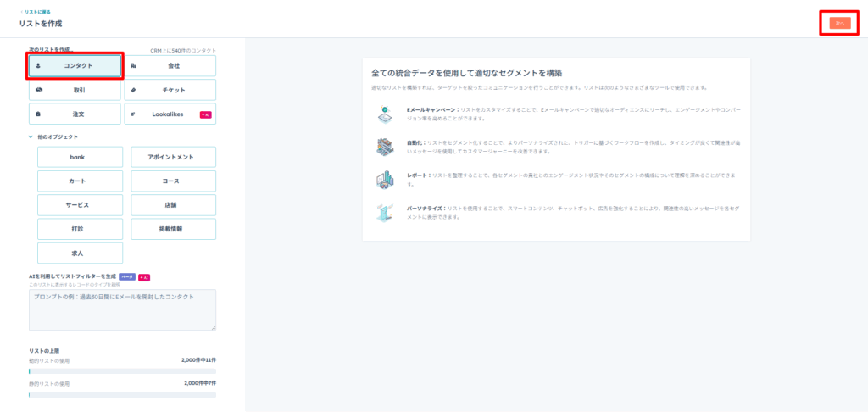Click the AIを利用してリストフィルターを生成 heading
This screenshot has height=412, width=868.
coord(73,276)
